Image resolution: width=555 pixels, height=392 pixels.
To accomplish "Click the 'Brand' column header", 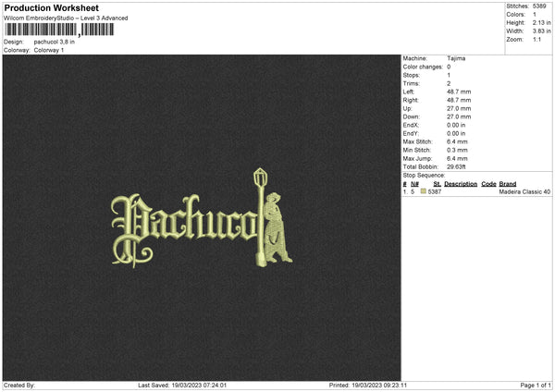I will (508, 184).
